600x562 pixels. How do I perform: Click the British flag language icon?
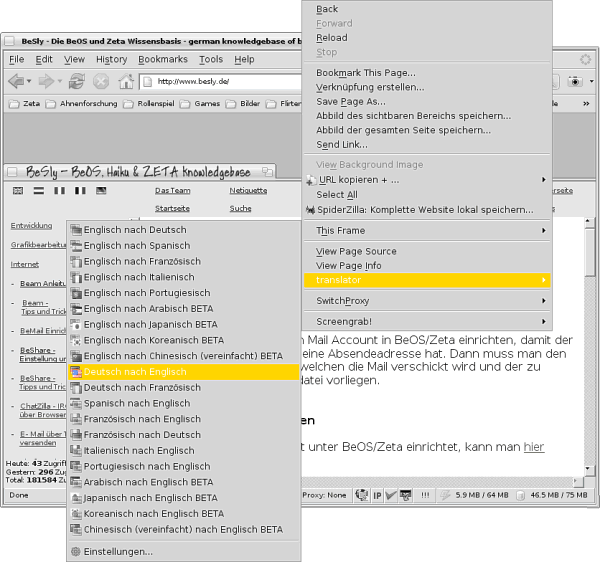pyautogui.click(x=19, y=190)
